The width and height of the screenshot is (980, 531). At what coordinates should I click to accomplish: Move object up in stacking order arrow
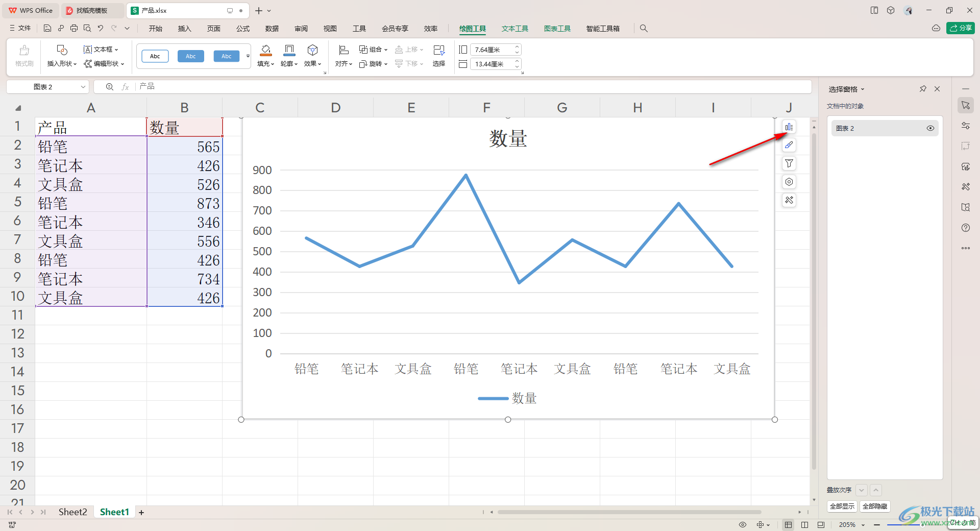(876, 490)
